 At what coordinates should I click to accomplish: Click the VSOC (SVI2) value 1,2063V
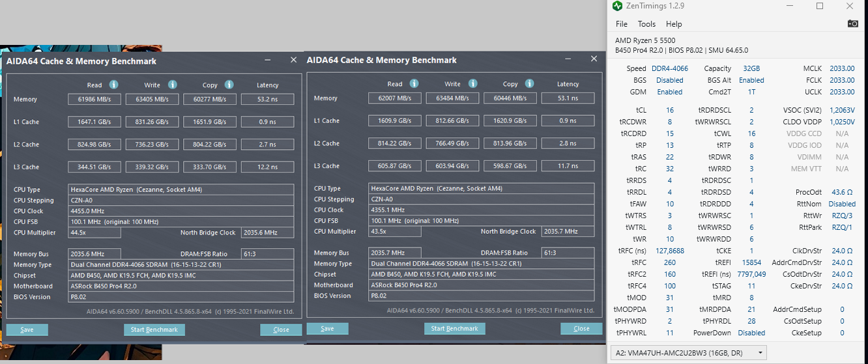click(842, 110)
